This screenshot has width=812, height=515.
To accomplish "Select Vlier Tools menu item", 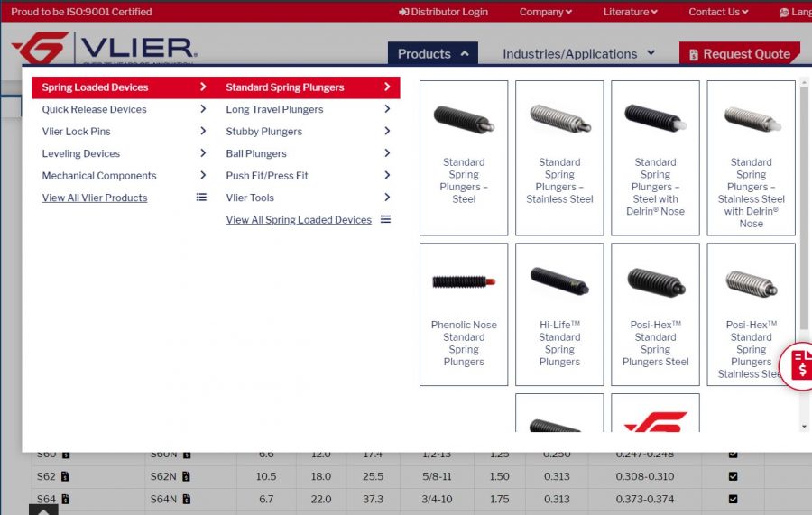I will pos(308,198).
